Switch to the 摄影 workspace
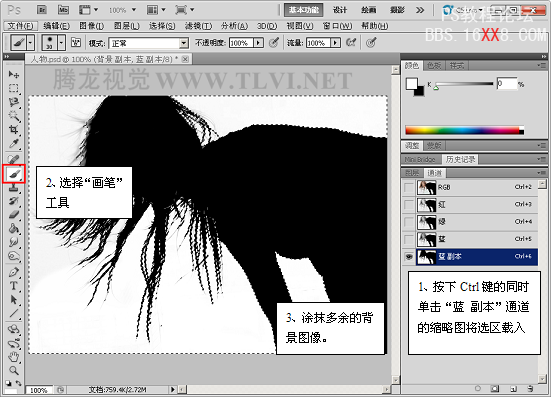The image size is (551, 397). tap(397, 10)
